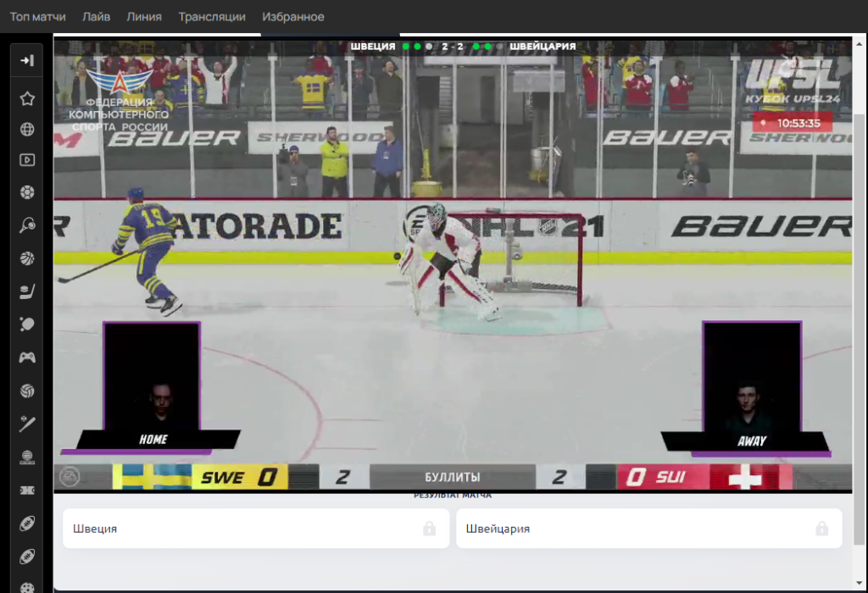The image size is (868, 593).
Task: Open favorites via the star sidebar icon
Action: (27, 98)
